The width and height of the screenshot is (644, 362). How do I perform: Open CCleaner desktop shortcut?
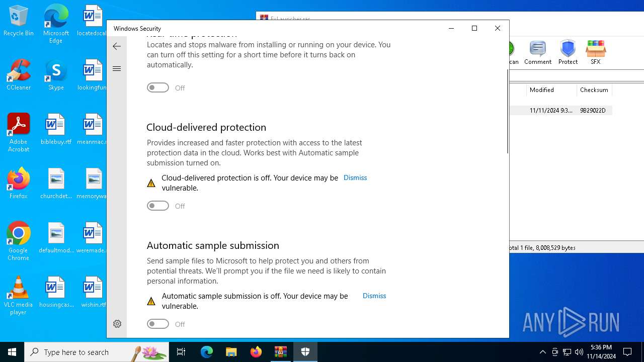19,75
